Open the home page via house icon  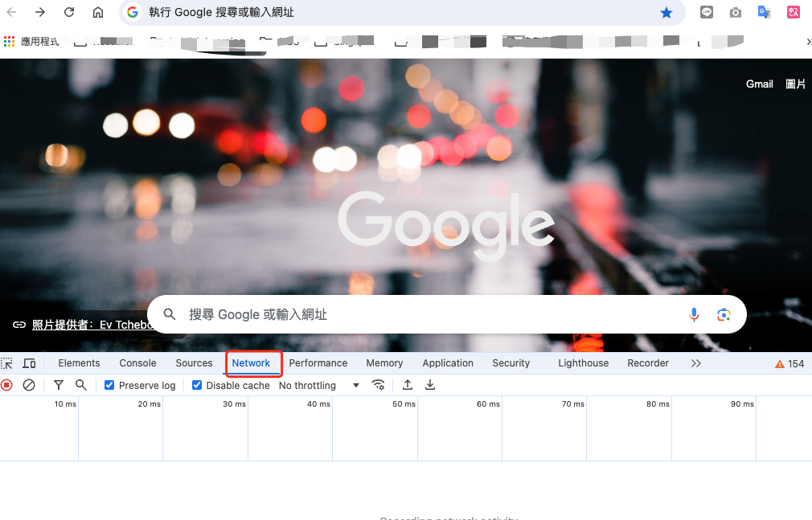click(x=98, y=12)
